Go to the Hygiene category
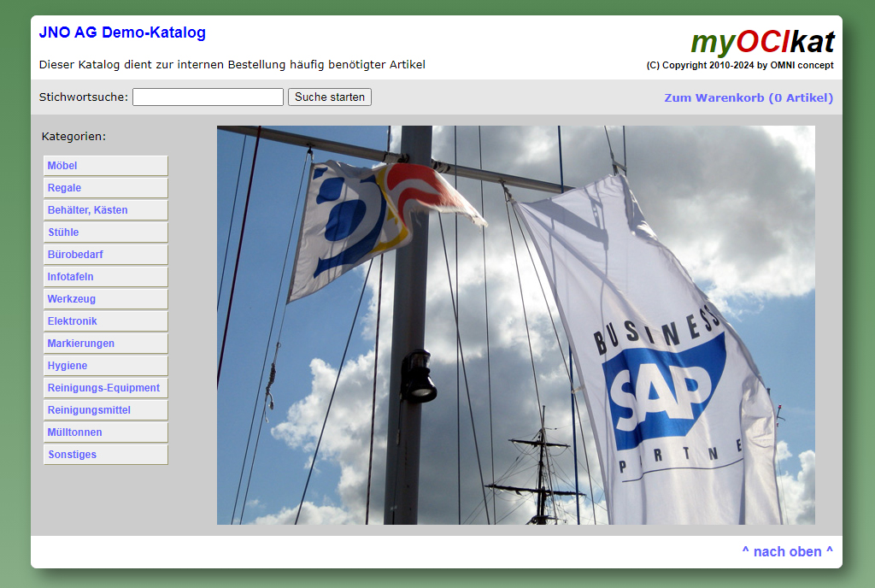This screenshot has width=875, height=588. [x=105, y=366]
